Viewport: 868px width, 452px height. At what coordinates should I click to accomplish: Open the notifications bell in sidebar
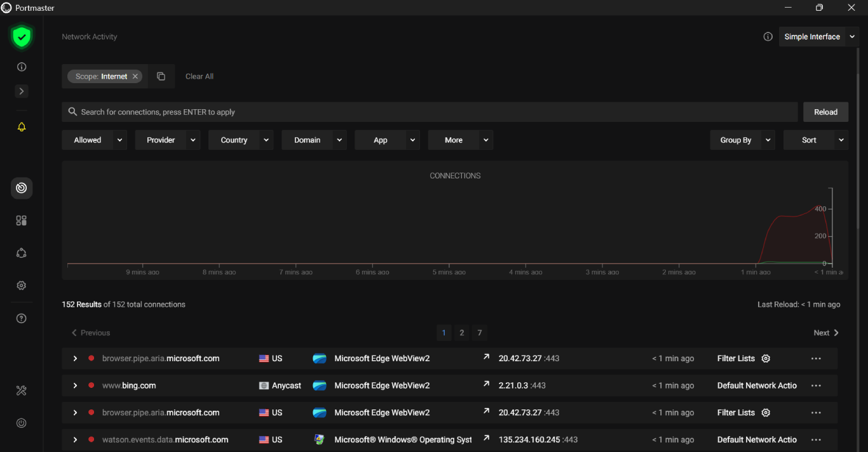22,127
